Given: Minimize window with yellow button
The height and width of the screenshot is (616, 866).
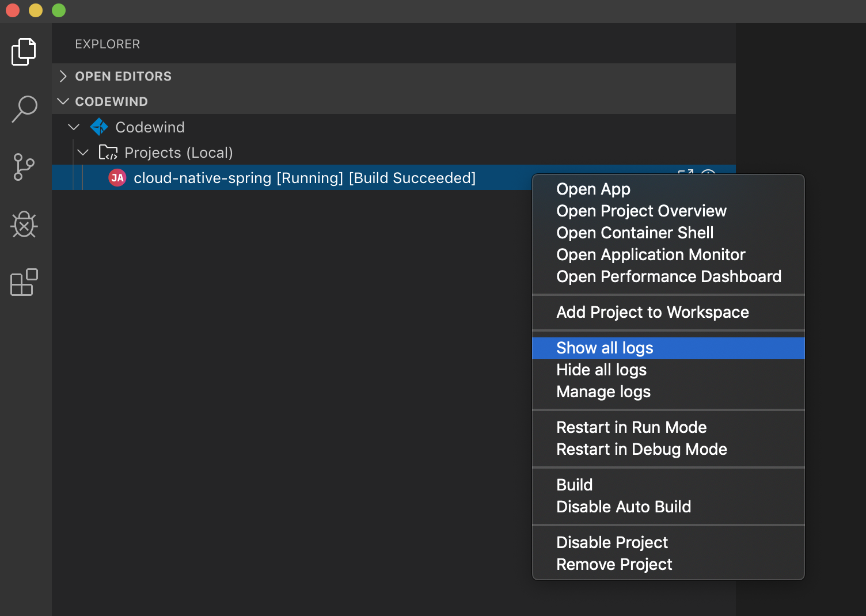Looking at the screenshot, I should point(36,10).
